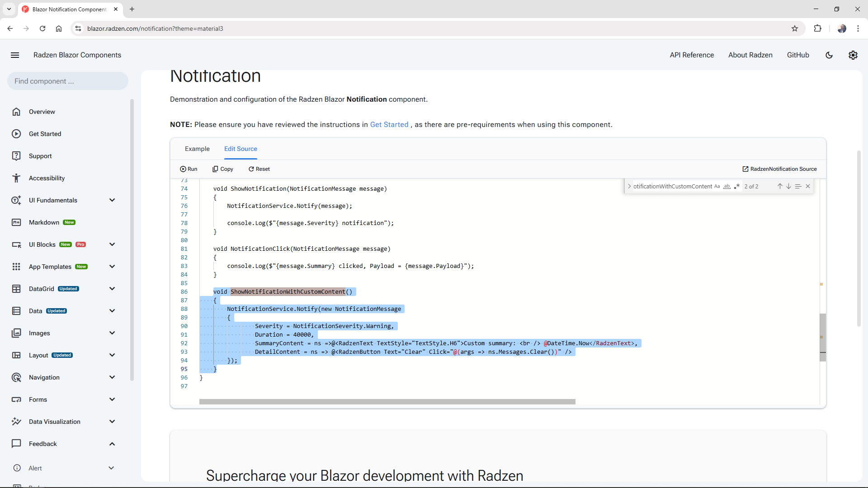
Task: Click DataGrid table icon in sidebar
Action: 16,289
